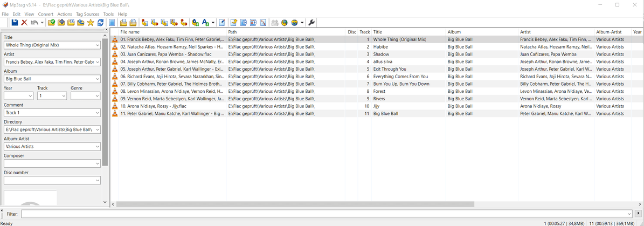
Task: Open the Help menu
Action: click(x=122, y=14)
